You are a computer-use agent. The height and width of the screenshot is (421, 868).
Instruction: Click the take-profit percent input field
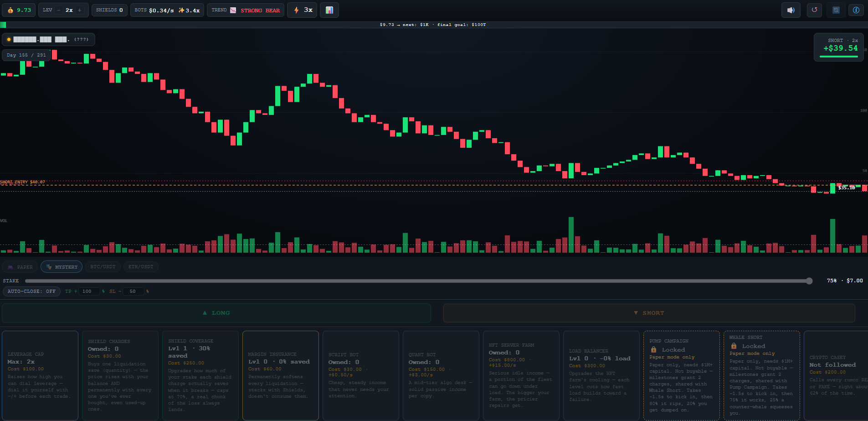click(89, 291)
